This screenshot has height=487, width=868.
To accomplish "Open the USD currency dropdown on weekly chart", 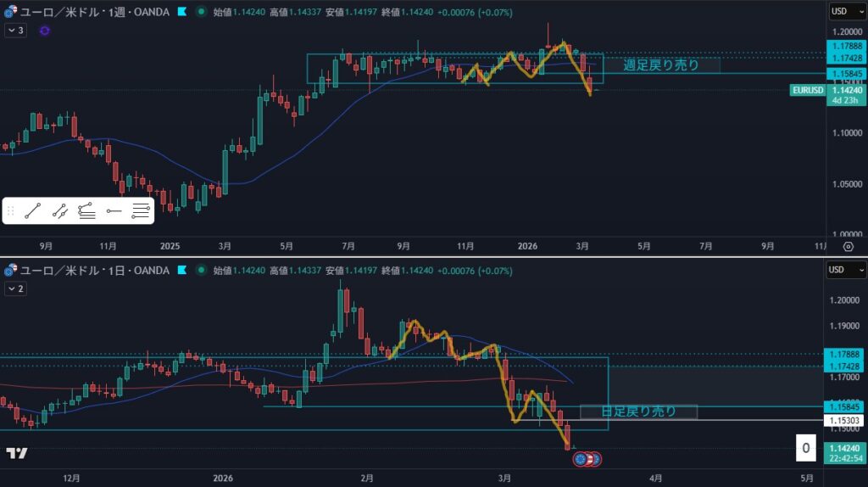I will 844,11.
